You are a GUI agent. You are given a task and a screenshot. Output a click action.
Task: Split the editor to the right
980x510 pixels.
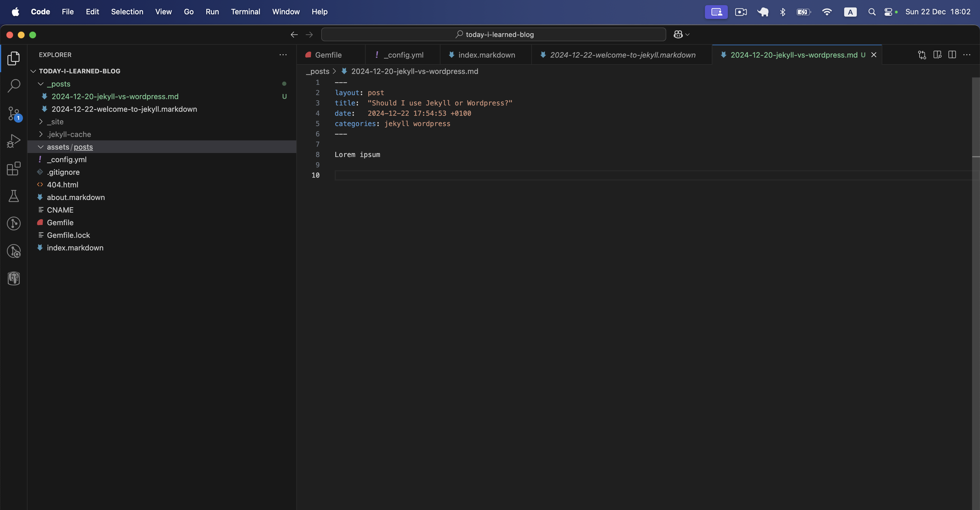pyautogui.click(x=952, y=55)
